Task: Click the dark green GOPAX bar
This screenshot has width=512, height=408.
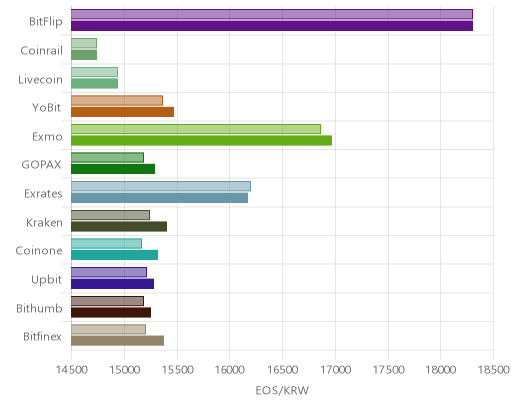Action: point(113,169)
